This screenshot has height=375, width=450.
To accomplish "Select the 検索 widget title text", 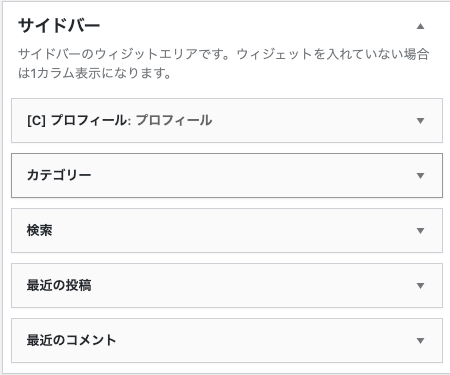I will coord(39,230).
